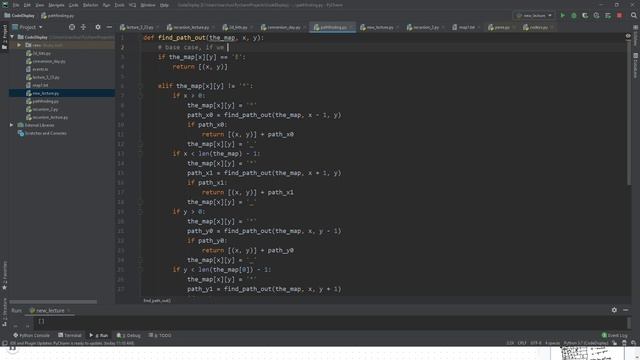
Task: Click expand/collapse all in Project panel
Action: 83,27
